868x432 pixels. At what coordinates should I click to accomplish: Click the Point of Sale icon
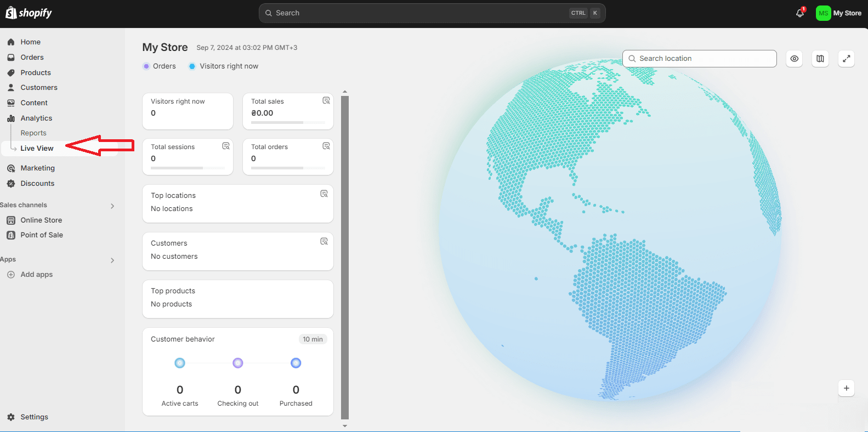pyautogui.click(x=11, y=235)
